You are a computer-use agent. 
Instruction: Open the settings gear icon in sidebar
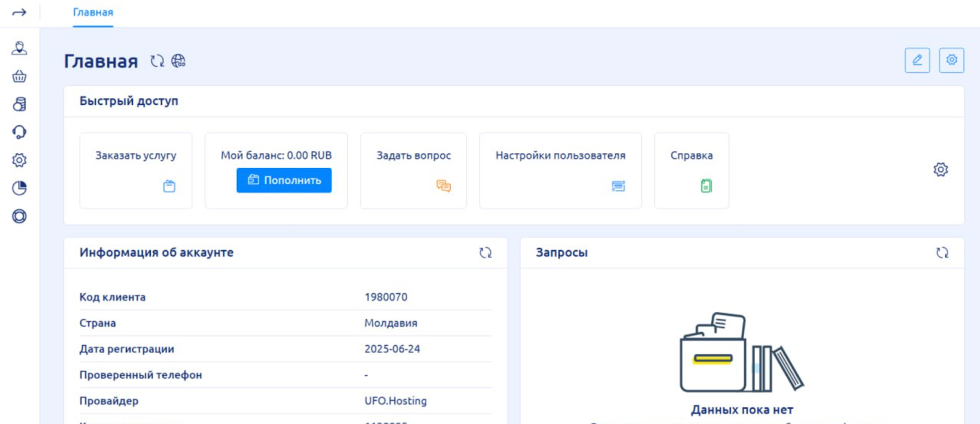click(20, 160)
